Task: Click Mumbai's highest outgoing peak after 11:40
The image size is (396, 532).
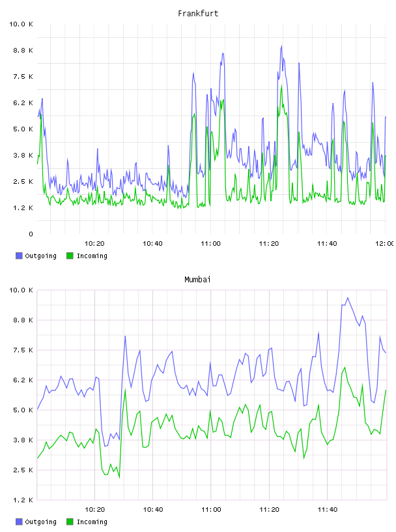Action: point(348,298)
